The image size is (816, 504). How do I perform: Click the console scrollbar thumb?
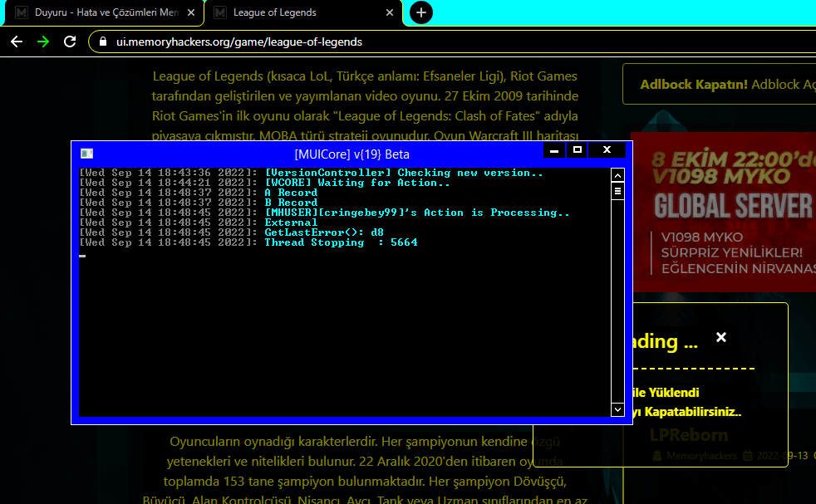pyautogui.click(x=617, y=192)
